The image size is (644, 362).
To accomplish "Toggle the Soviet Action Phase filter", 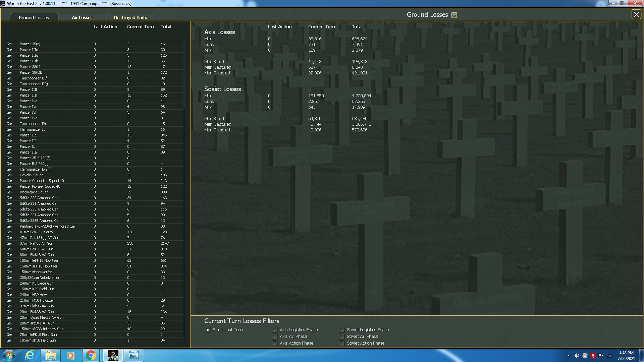I will 342,343.
